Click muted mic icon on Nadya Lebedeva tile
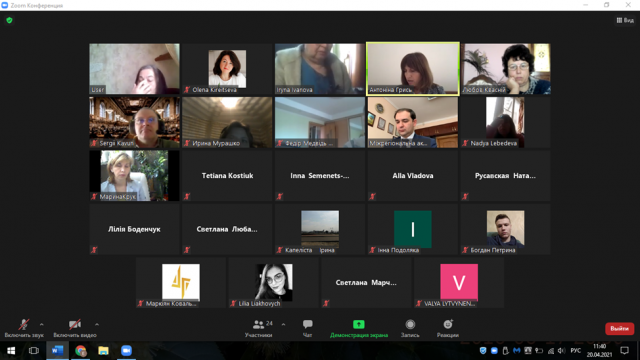 (x=465, y=143)
